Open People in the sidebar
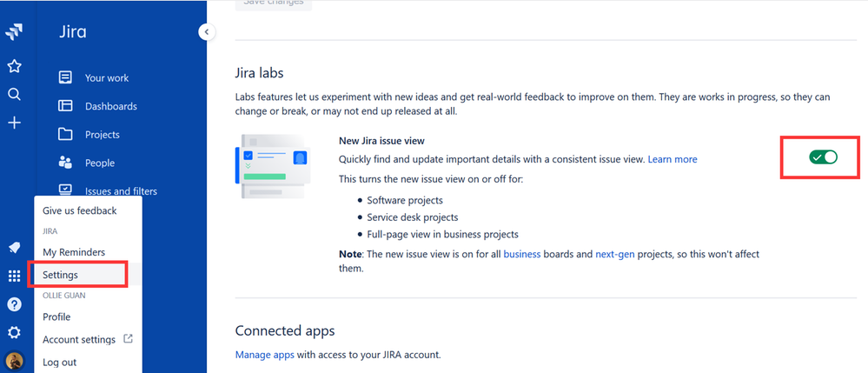The height and width of the screenshot is (373, 868). tap(100, 163)
